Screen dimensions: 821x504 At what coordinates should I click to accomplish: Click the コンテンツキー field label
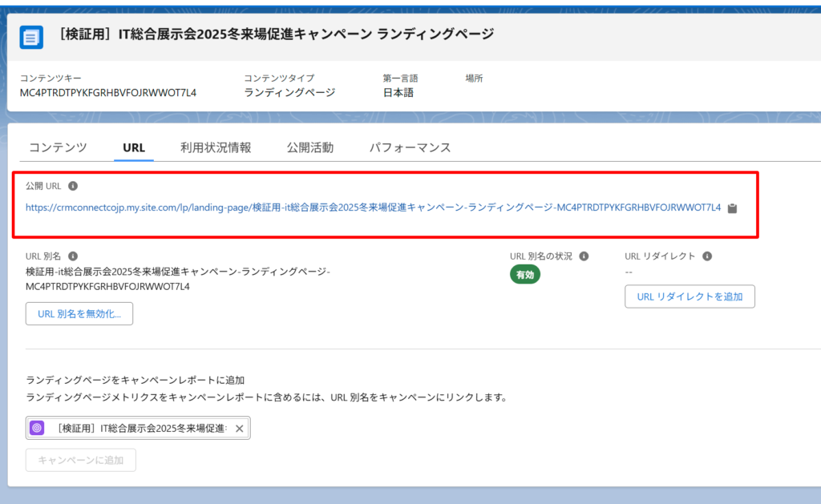tap(51, 78)
